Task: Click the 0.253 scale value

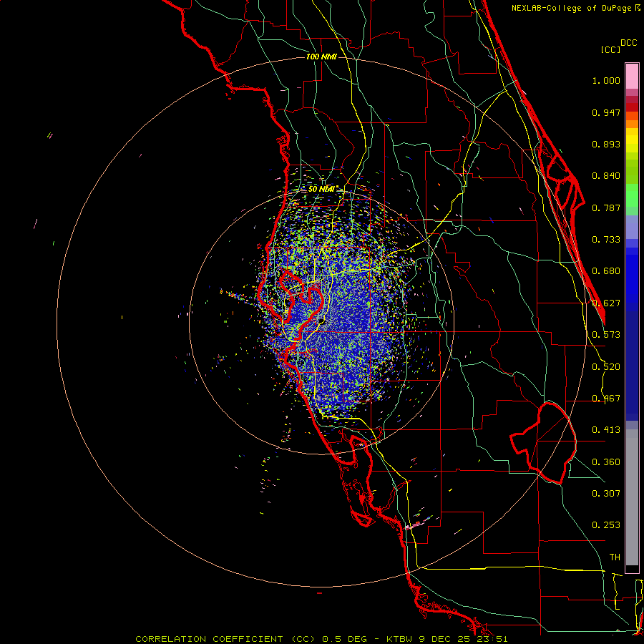Action: [x=606, y=525]
